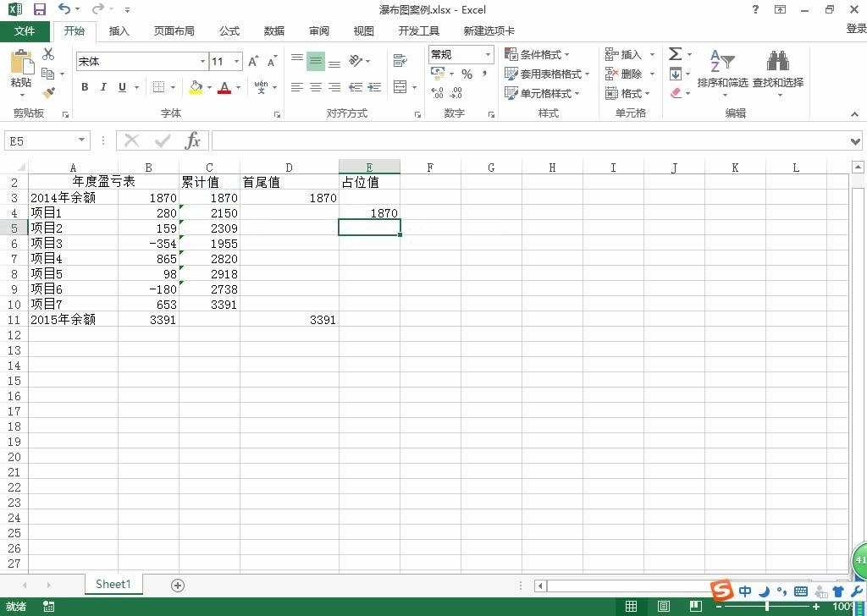This screenshot has height=616, width=867.
Task: Toggle Bold formatting
Action: (85, 87)
